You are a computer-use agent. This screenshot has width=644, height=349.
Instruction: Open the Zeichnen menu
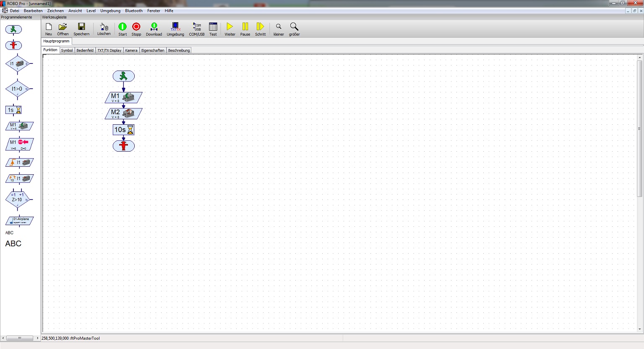point(55,11)
